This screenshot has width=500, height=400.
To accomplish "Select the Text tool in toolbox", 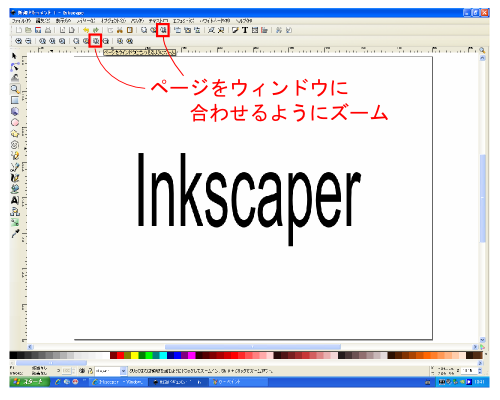I will [14, 200].
